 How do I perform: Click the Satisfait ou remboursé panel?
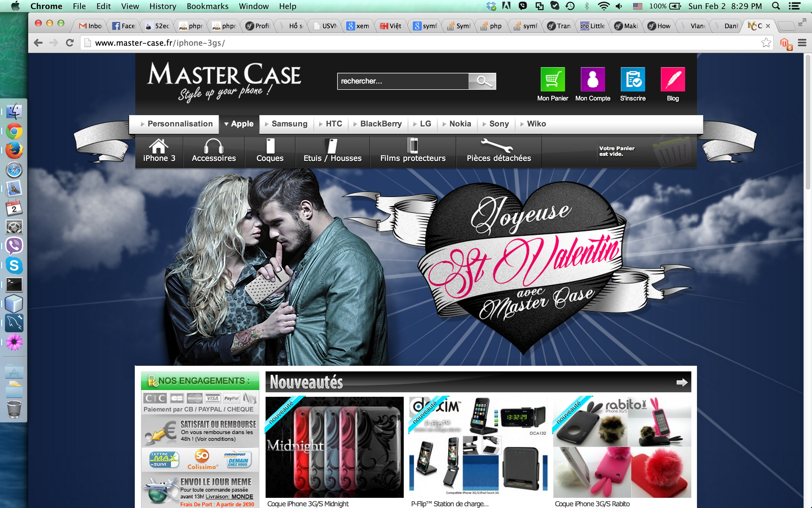(x=200, y=431)
